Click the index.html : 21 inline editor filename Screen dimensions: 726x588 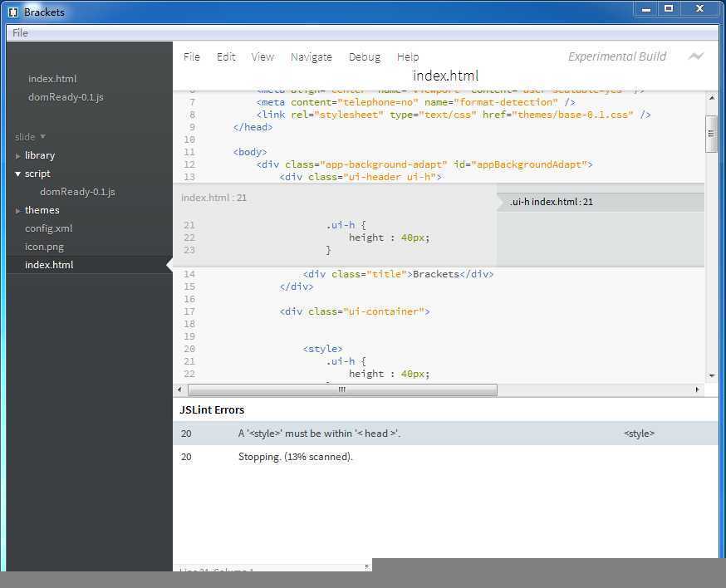coord(214,198)
